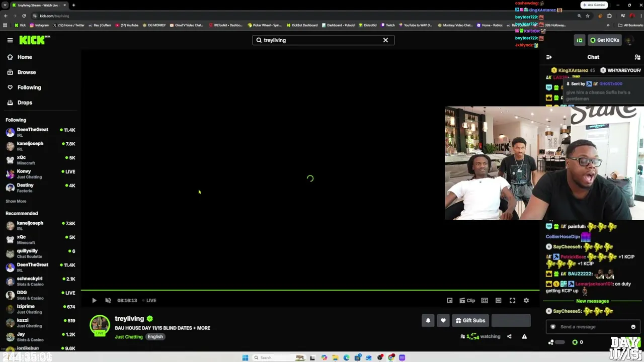Viewport: 644px width, 362px height.
Task: Open kaneljoseph channel under Following
Action: coord(40,146)
